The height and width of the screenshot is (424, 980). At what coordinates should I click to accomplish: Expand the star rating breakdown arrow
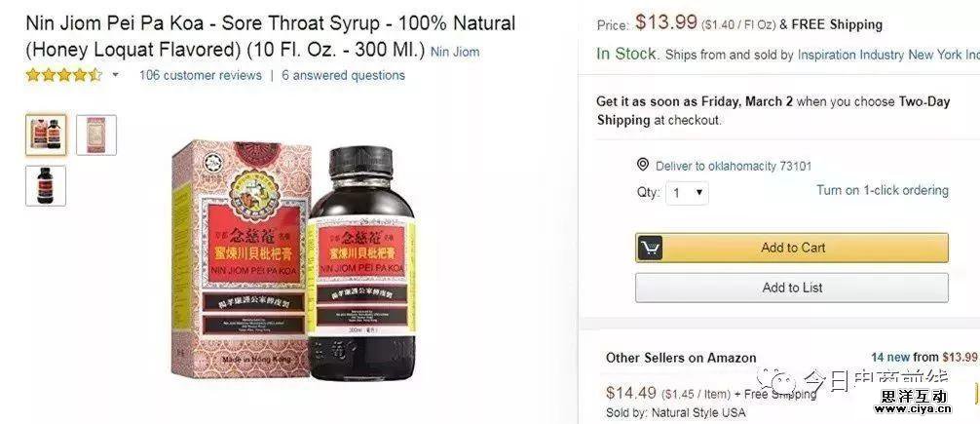tap(115, 76)
